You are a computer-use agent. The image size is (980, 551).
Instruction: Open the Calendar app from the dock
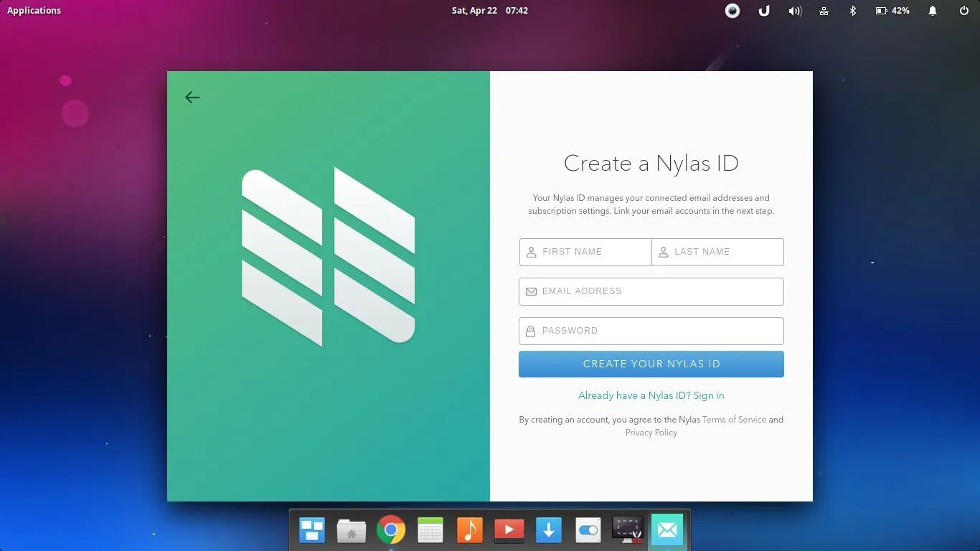point(430,530)
